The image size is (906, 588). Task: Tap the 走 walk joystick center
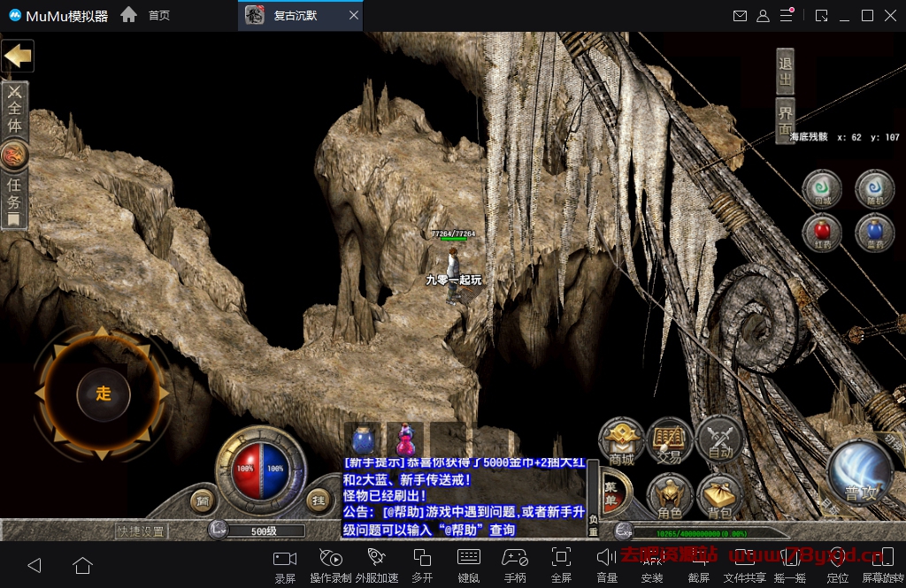(104, 394)
